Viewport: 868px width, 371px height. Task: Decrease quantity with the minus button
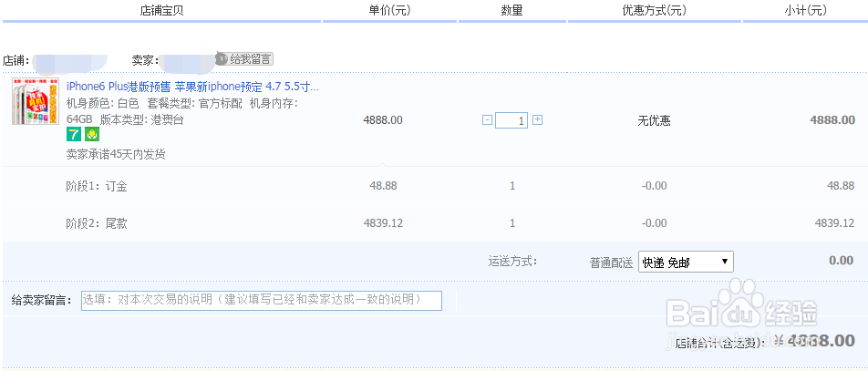pos(487,119)
